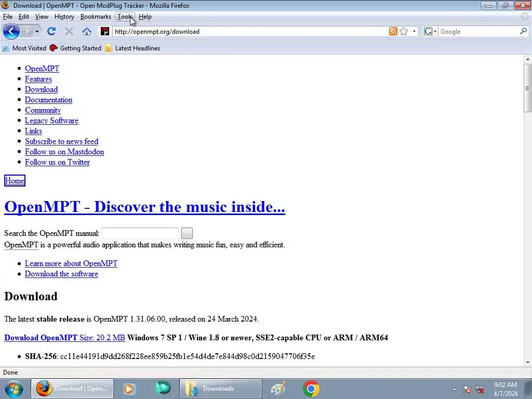Image resolution: width=532 pixels, height=399 pixels.
Task: Open the Most Visited bookmarks folder
Action: coord(24,48)
